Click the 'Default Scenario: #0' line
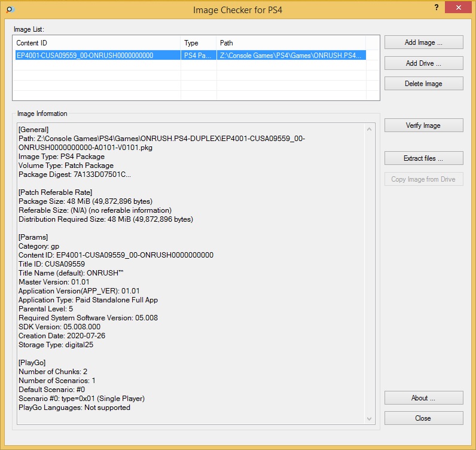Screen dimensions: 476x450 51,389
